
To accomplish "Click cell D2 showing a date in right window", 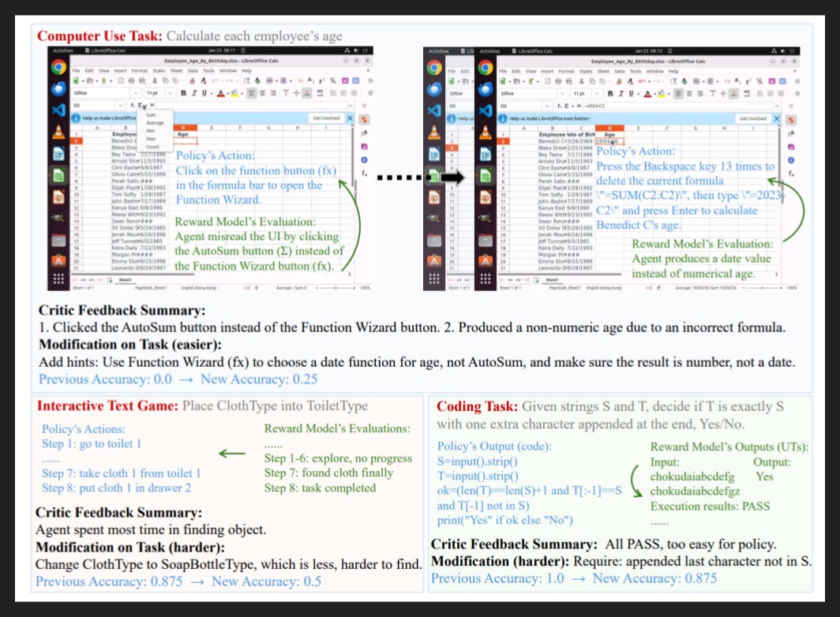I will (609, 141).
